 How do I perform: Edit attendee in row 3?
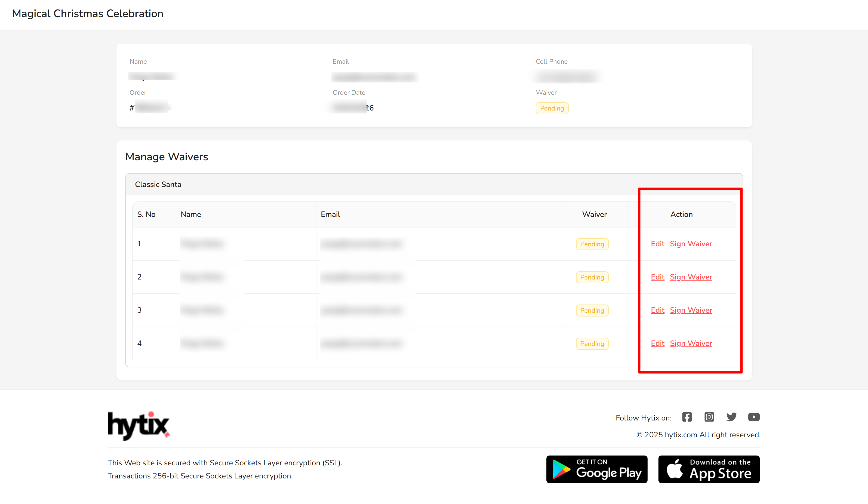click(x=657, y=310)
